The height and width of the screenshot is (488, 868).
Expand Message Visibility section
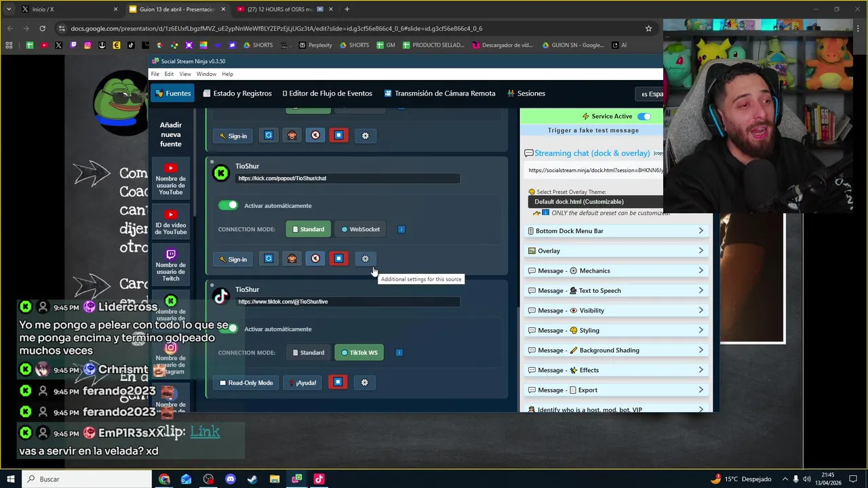click(x=616, y=310)
